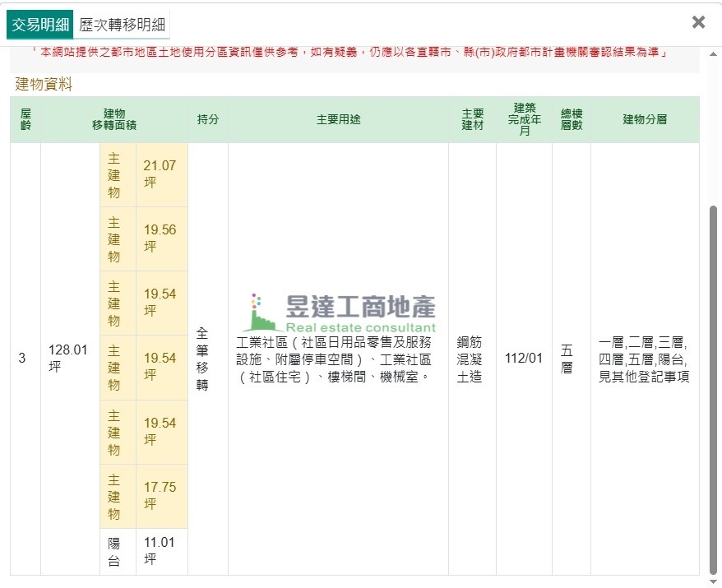Open the 歷次轉移明細 tab

coord(122,25)
